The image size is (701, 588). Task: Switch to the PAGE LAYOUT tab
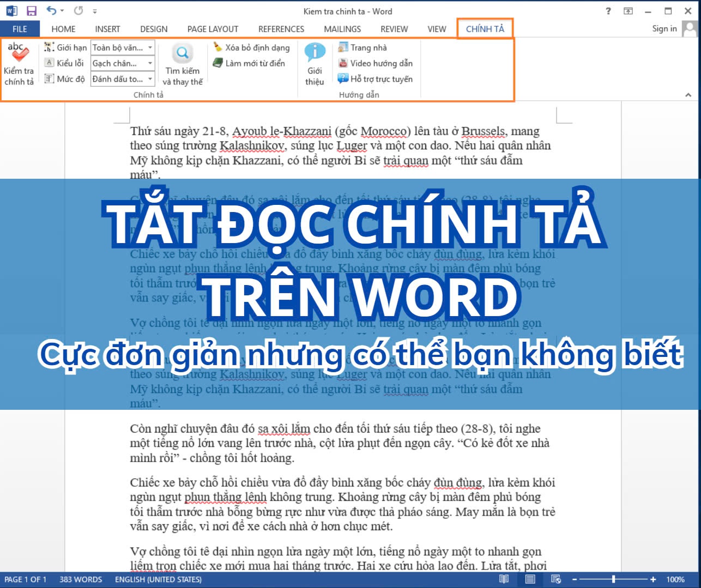click(213, 29)
